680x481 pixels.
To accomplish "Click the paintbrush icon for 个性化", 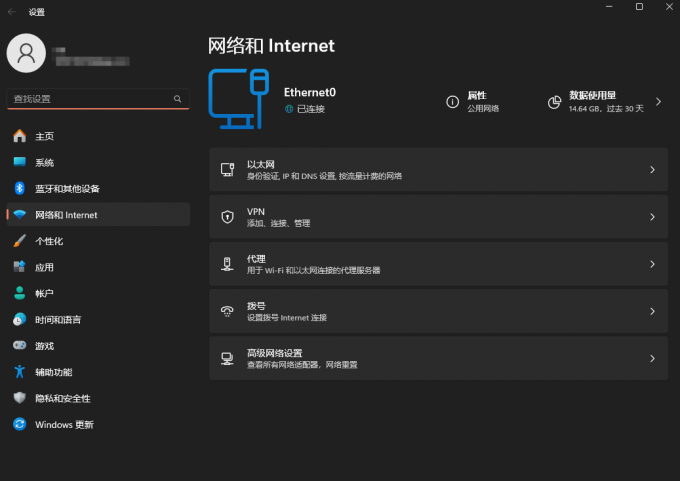I will (20, 241).
